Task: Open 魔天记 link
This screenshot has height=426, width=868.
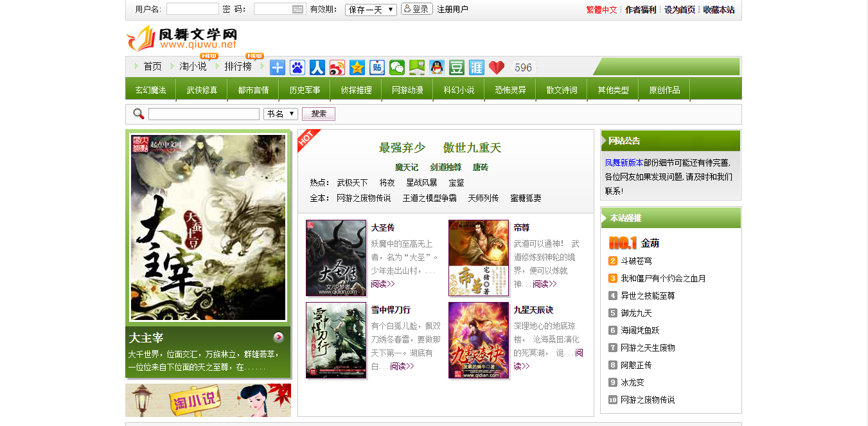Action: click(x=407, y=167)
